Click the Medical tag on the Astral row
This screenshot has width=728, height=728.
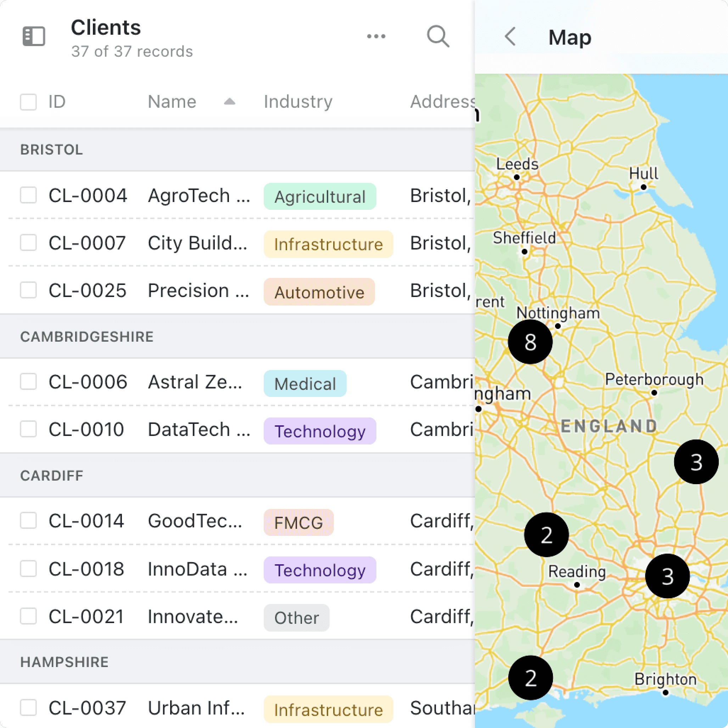click(x=305, y=383)
